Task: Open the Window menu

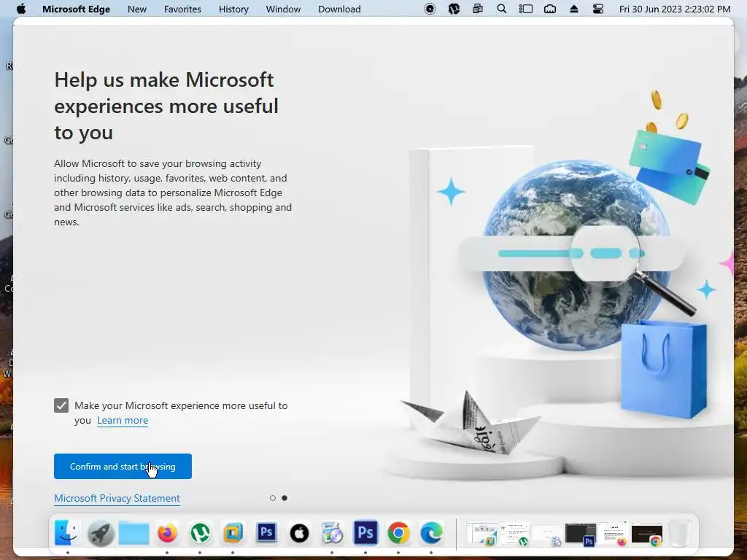Action: (283, 9)
